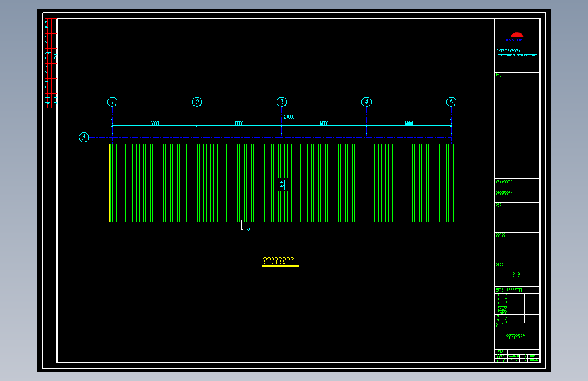Click the 6000 dimension between axes 4 and 5
The image size is (588, 381).
tap(409, 123)
